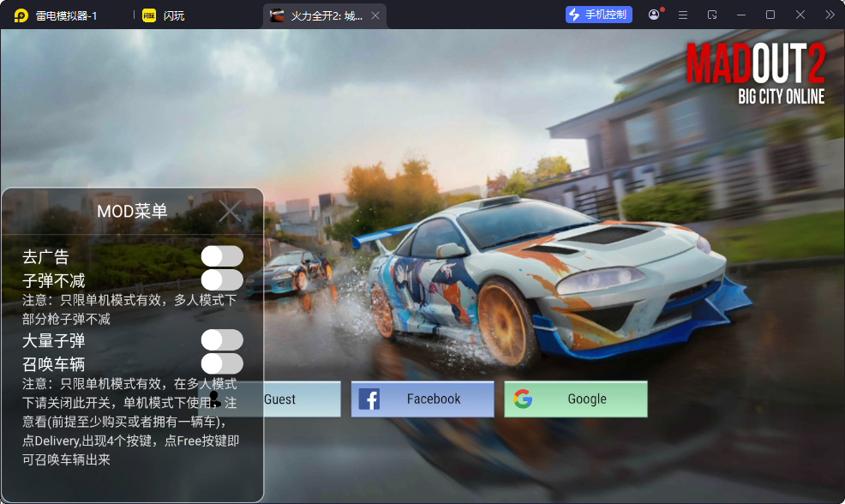This screenshot has height=504, width=845.
Task: Switch to the 雷电模拟器-1 tab
Action: tap(67, 15)
